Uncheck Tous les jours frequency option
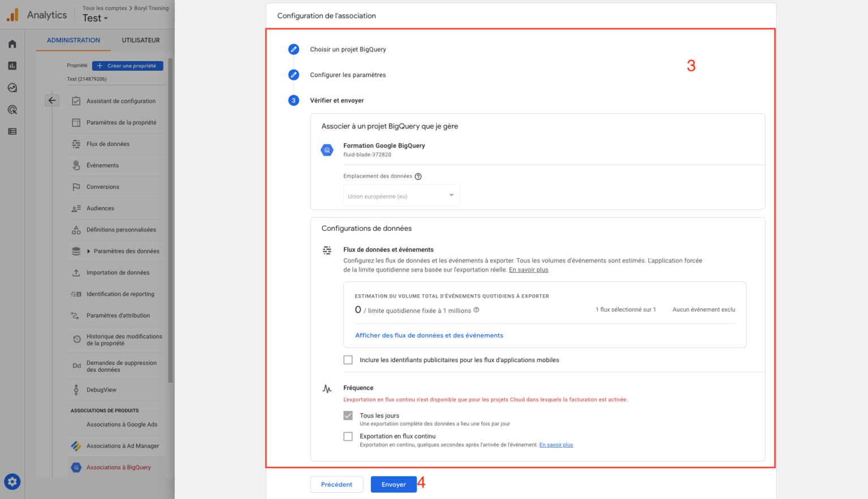Viewport: 868px width, 499px height. coord(348,415)
